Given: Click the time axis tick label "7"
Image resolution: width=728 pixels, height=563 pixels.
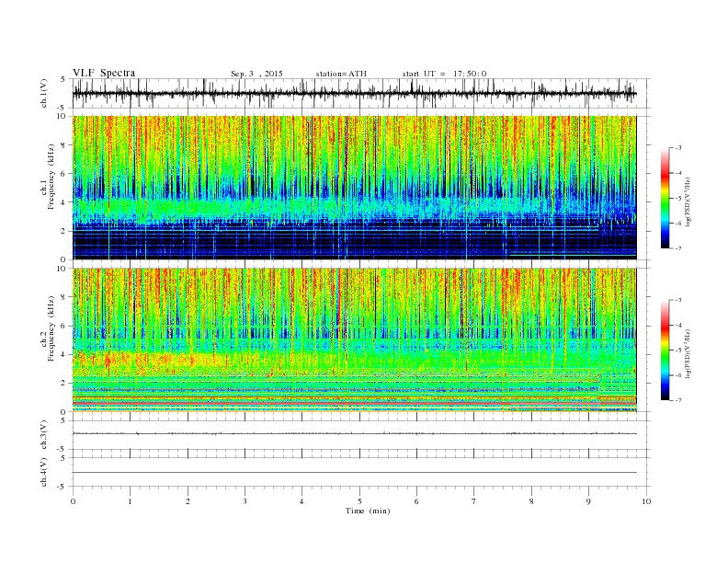Looking at the screenshot, I should 474,501.
